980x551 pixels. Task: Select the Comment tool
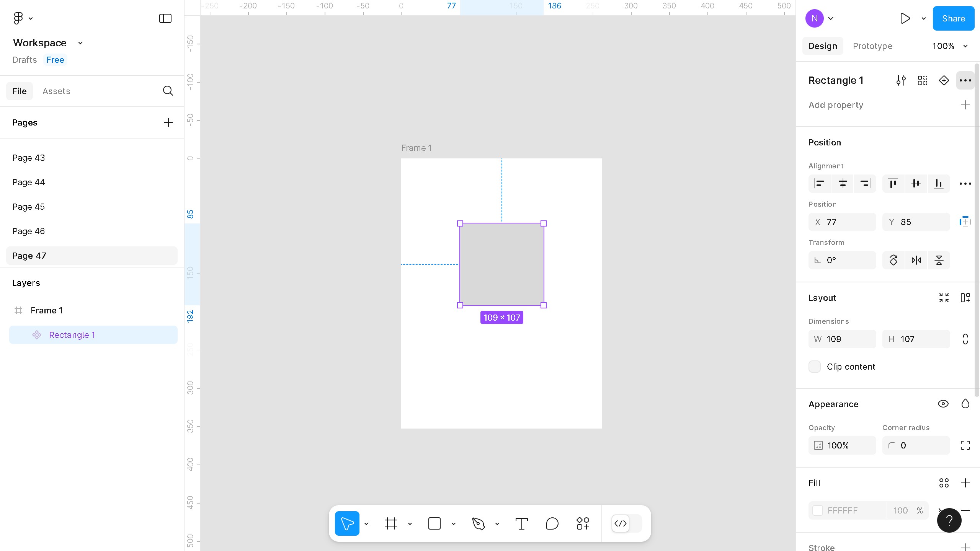(552, 523)
